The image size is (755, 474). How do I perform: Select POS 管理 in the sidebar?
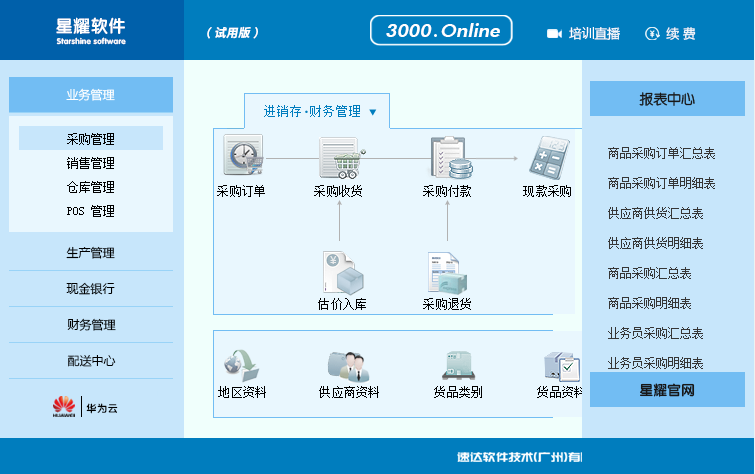click(x=91, y=211)
